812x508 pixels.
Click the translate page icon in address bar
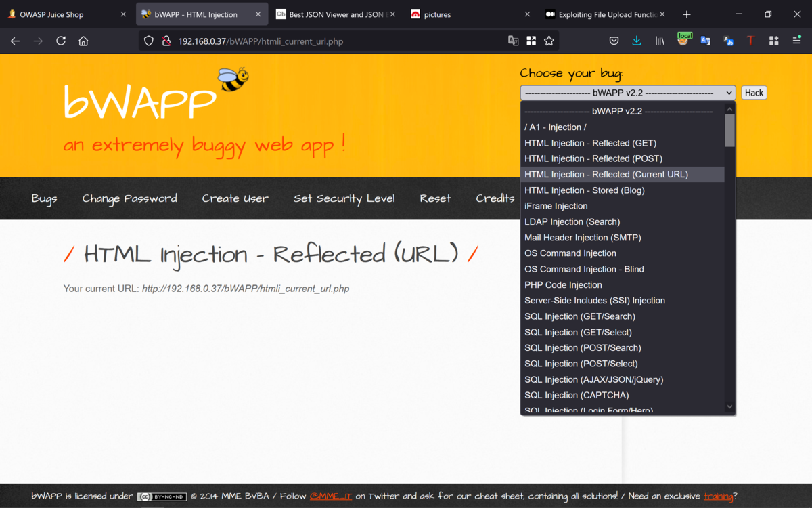[514, 41]
